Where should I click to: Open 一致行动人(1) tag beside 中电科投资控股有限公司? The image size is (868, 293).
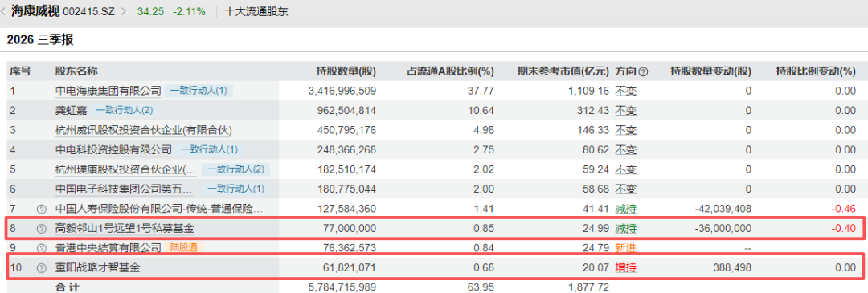[x=209, y=150]
